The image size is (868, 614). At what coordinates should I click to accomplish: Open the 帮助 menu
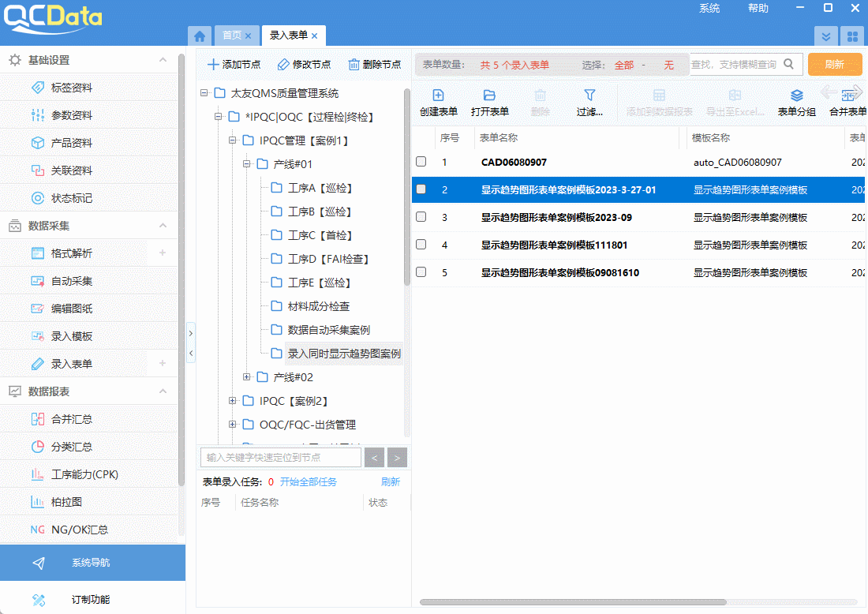point(758,8)
